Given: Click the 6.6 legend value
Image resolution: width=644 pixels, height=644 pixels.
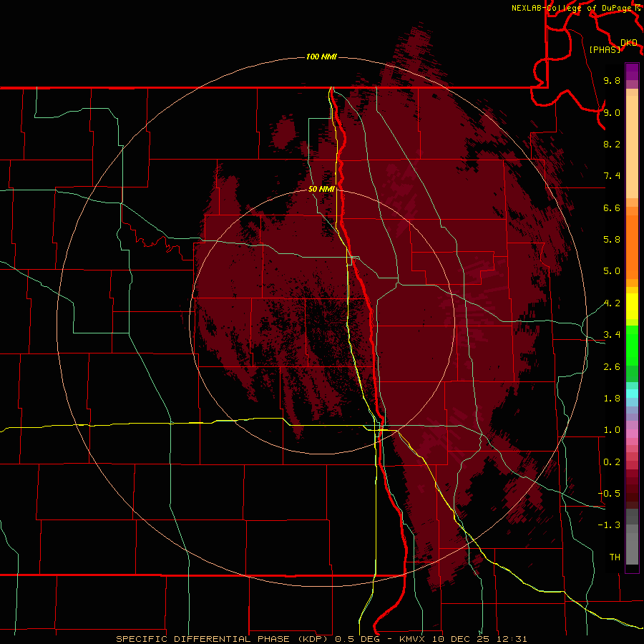Looking at the screenshot, I should pyautogui.click(x=612, y=208).
